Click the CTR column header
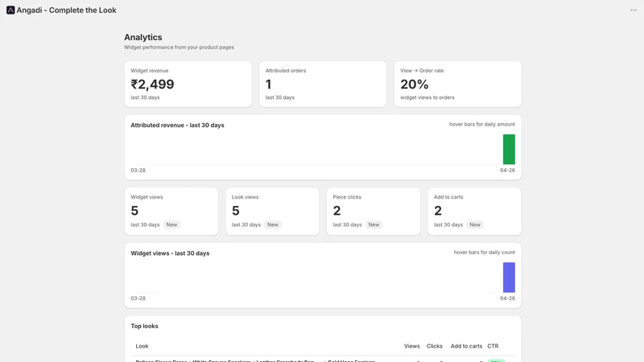644x362 pixels. point(493,347)
